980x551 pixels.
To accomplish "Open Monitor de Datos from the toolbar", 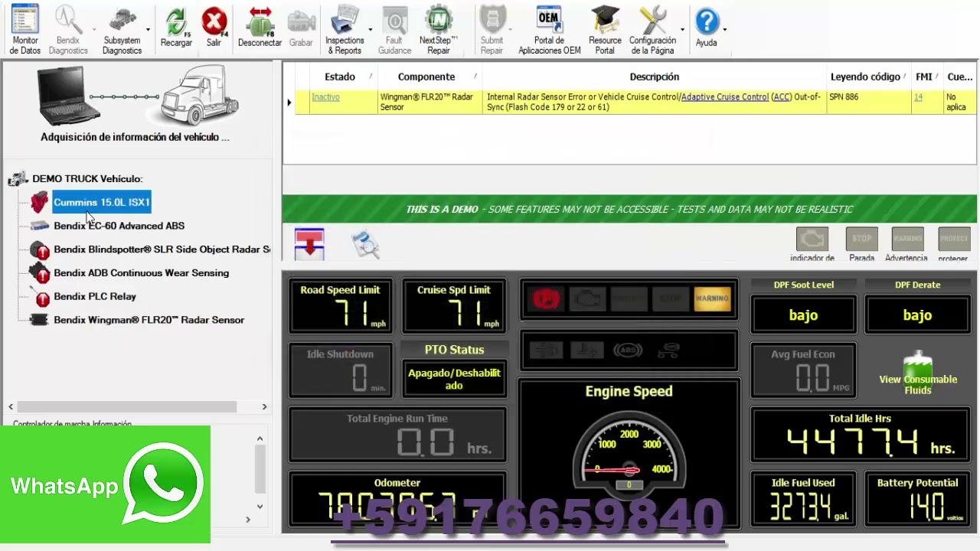I will pyautogui.click(x=24, y=29).
